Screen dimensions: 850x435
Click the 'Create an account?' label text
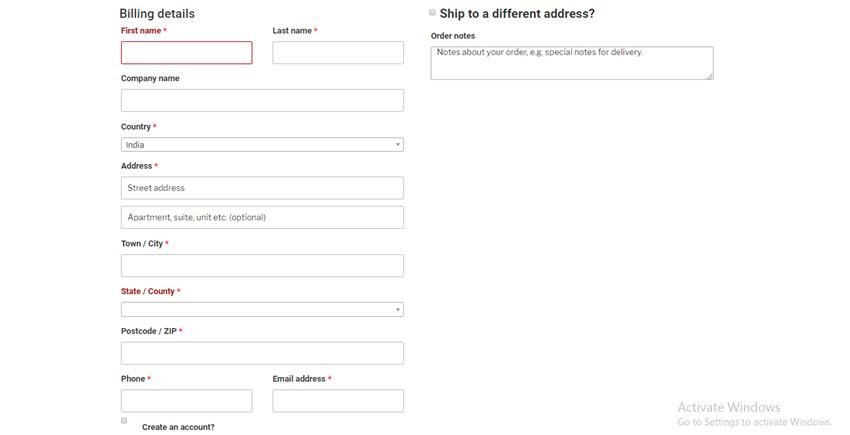(x=178, y=427)
